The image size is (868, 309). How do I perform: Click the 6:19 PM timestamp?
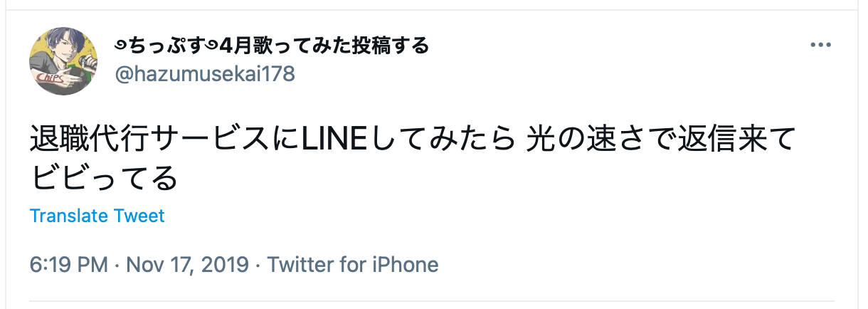68,265
